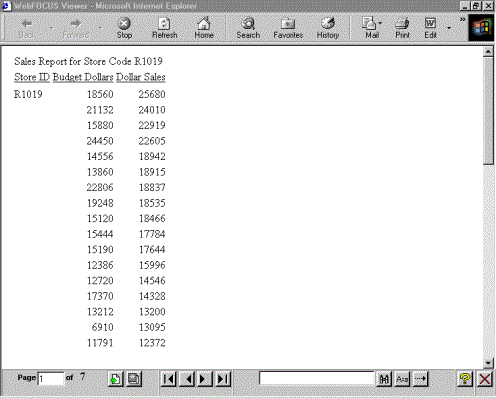This screenshot has width=496, height=399.
Task: Expand the Mail dropdown arrow
Action: point(380,23)
